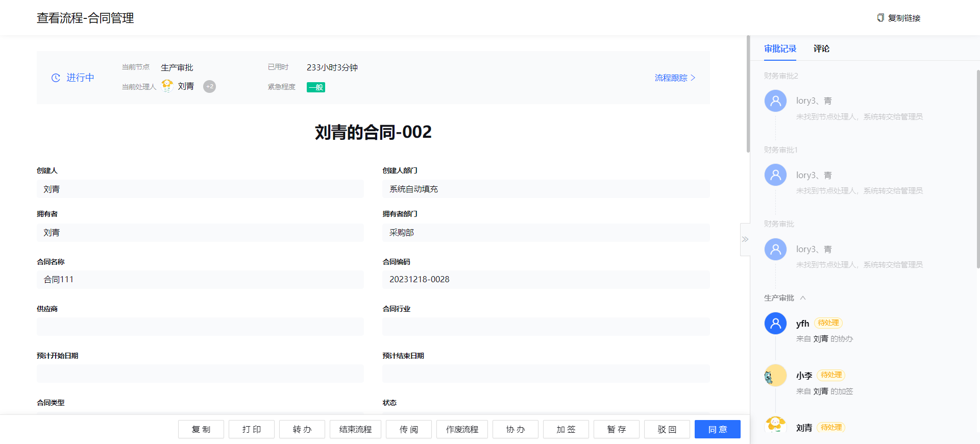Screen dimensions: 980x444
Task: Click the approval panel vertical scrollbar
Action: tap(978, 168)
